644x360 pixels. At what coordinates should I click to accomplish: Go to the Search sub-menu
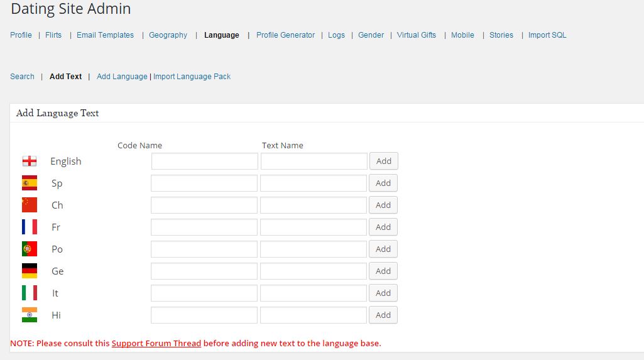[22, 77]
